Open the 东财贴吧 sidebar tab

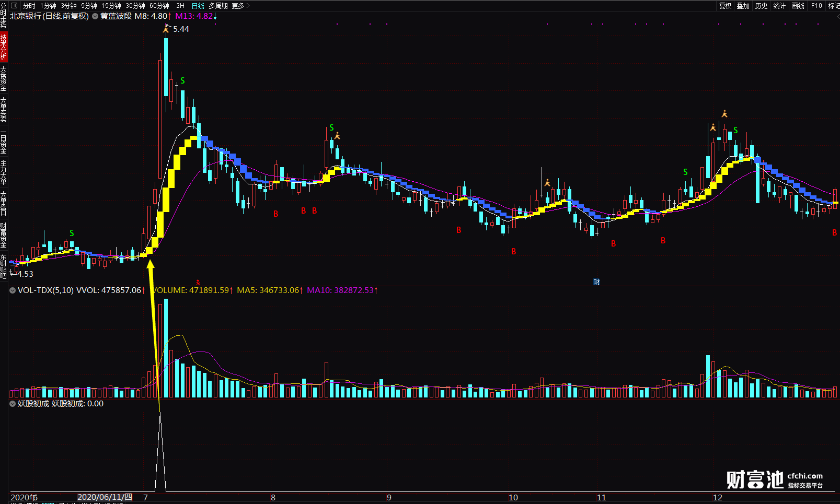[x=4, y=266]
